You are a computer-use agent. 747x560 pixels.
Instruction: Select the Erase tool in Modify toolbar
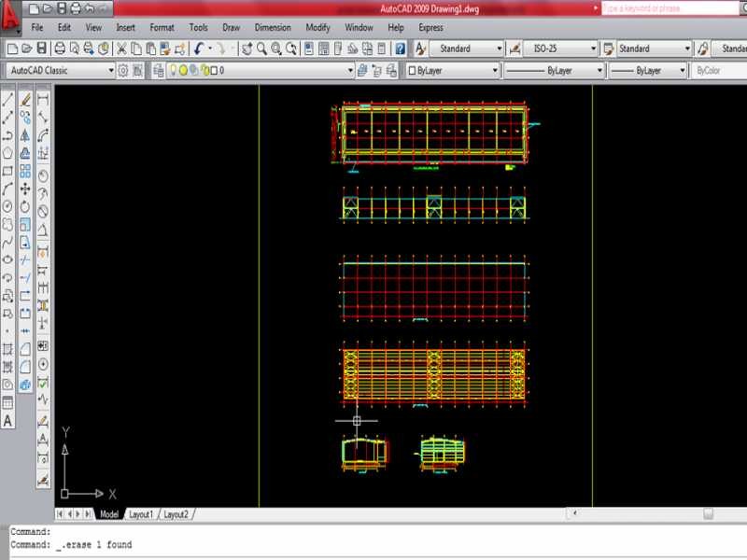point(26,99)
